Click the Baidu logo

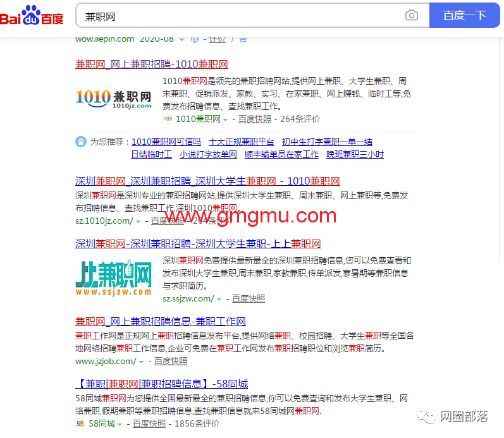click(32, 15)
